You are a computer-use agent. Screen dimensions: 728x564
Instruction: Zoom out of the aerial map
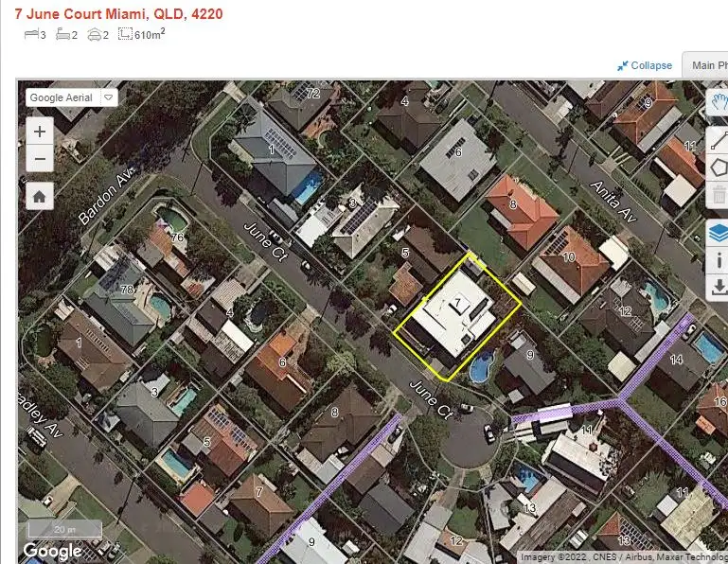pos(40,159)
